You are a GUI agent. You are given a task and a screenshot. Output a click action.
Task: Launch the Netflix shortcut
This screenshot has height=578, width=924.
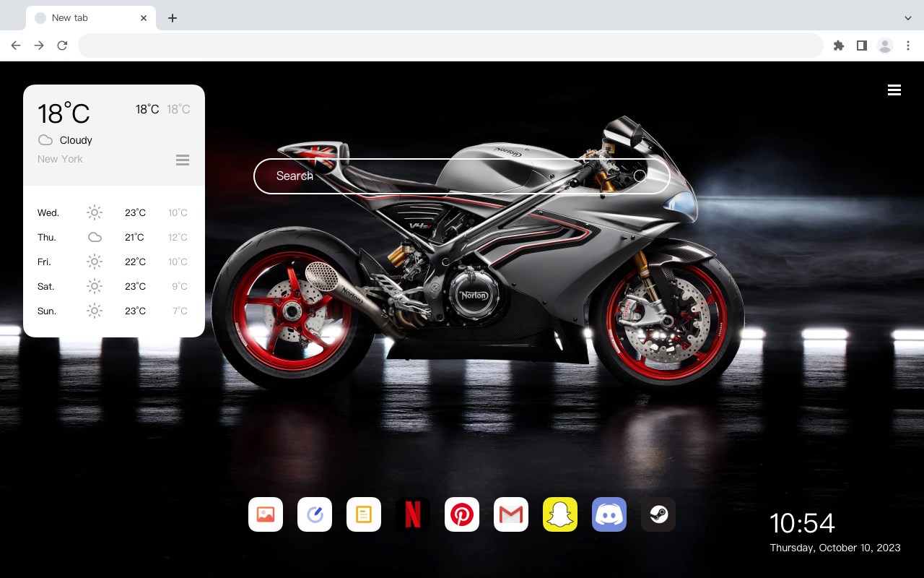pos(413,514)
